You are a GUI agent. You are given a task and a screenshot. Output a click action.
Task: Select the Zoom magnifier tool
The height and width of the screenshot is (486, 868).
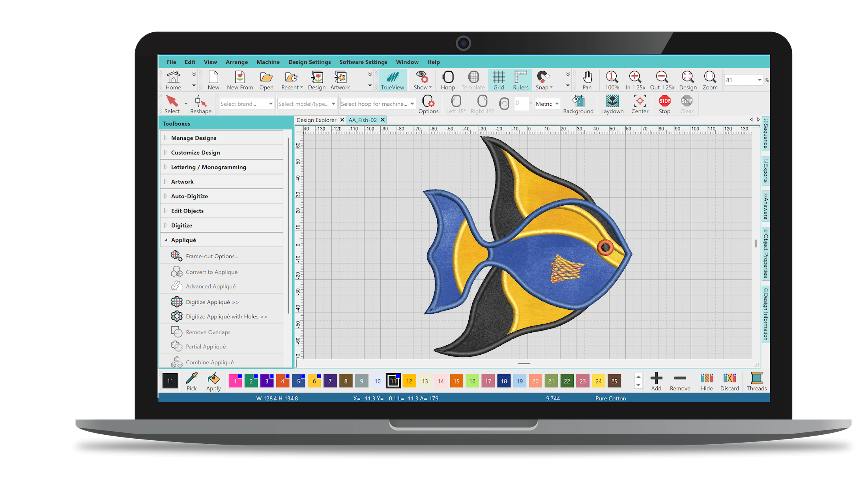click(x=710, y=80)
